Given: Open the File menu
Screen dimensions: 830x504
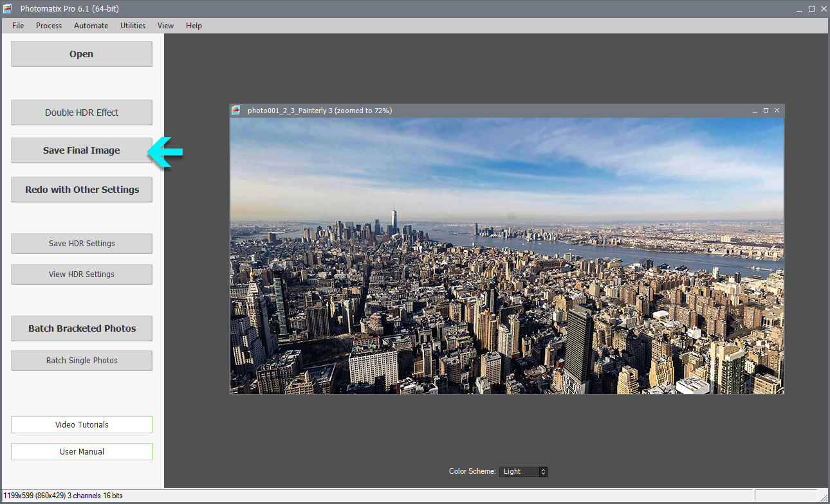Looking at the screenshot, I should click(x=18, y=26).
